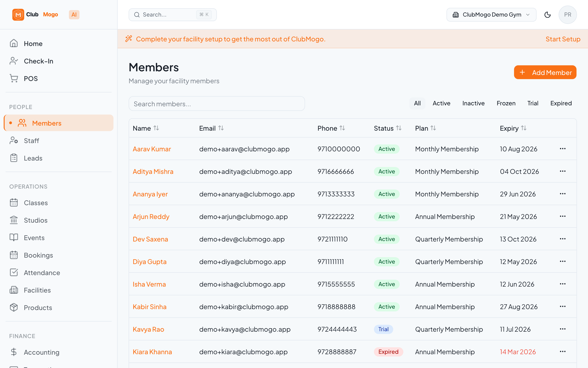Sort the table by Expiry column
588x368 pixels.
pyautogui.click(x=513, y=128)
